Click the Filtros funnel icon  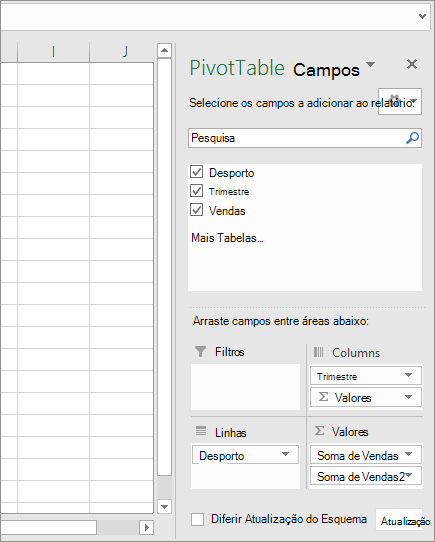pyautogui.click(x=200, y=352)
